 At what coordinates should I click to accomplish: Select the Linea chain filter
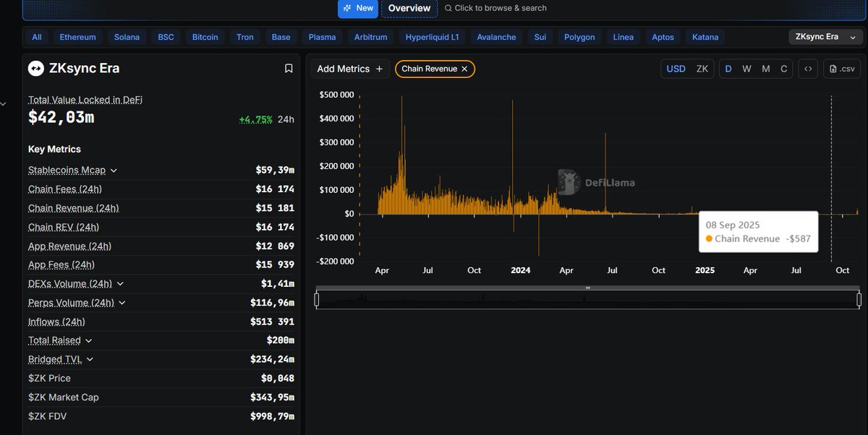(624, 37)
